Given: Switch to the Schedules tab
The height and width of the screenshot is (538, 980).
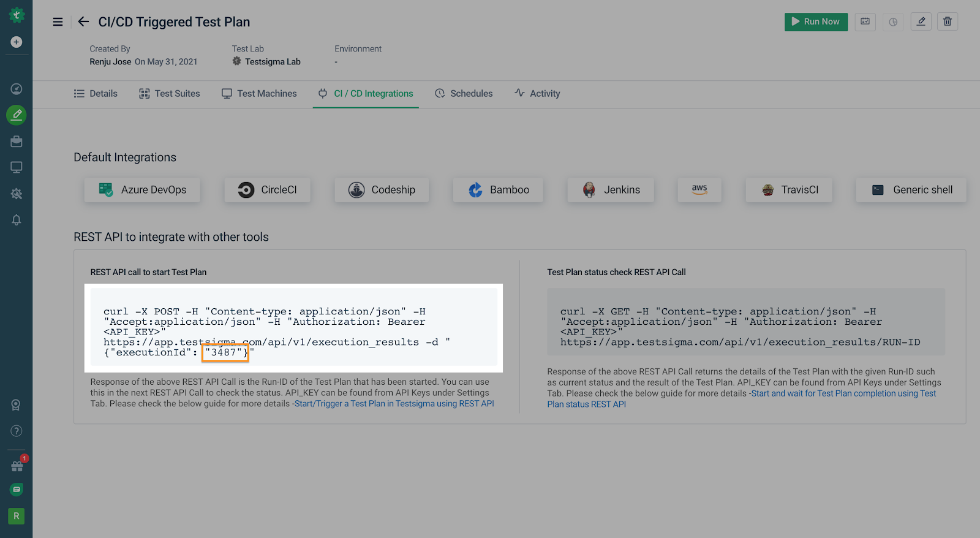Looking at the screenshot, I should pyautogui.click(x=464, y=94).
